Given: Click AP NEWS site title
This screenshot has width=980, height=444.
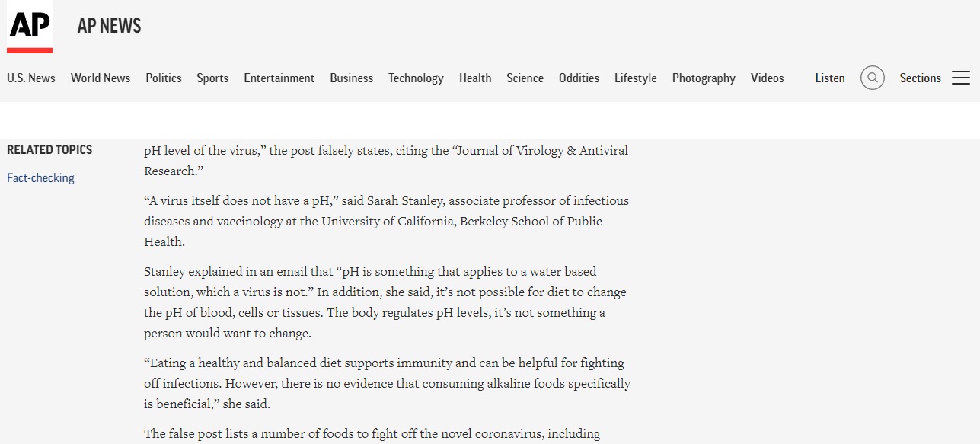Looking at the screenshot, I should [x=109, y=26].
